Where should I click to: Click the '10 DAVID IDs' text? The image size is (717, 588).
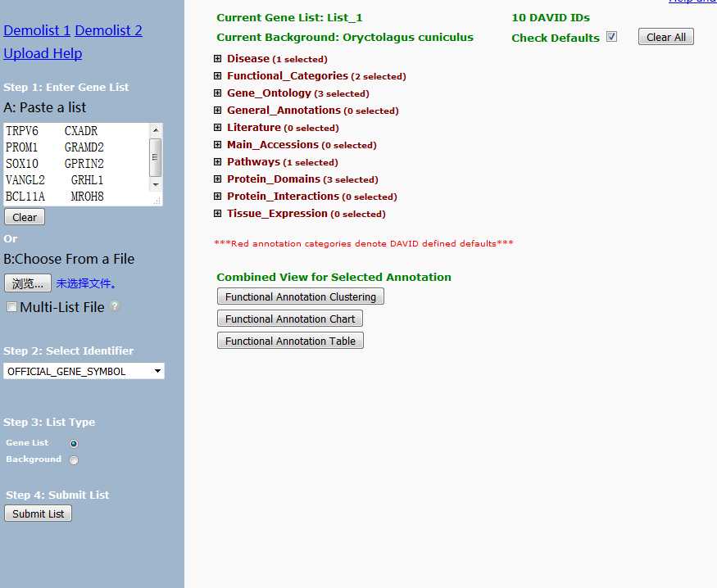click(x=551, y=18)
